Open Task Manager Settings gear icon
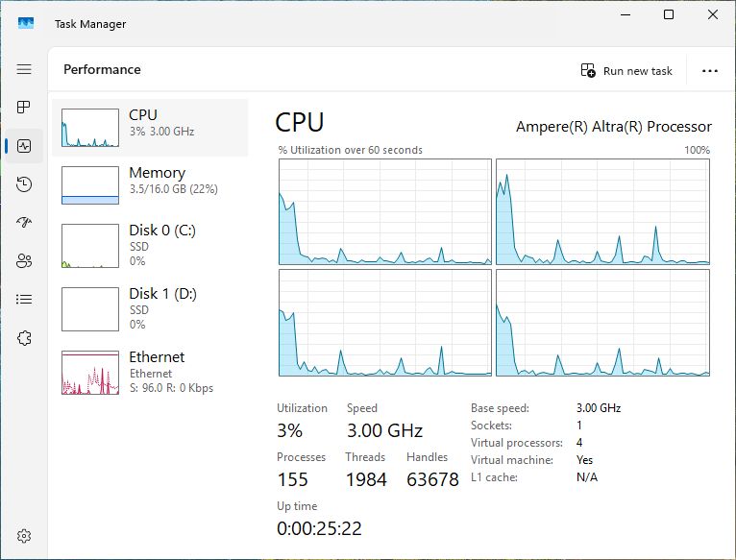The image size is (736, 560). pyautogui.click(x=25, y=535)
